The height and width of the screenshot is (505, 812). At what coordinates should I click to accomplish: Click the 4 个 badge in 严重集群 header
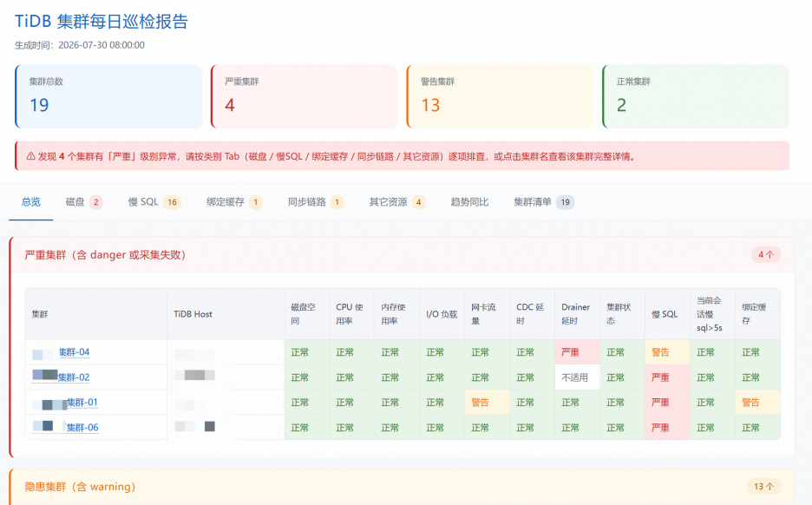[766, 254]
